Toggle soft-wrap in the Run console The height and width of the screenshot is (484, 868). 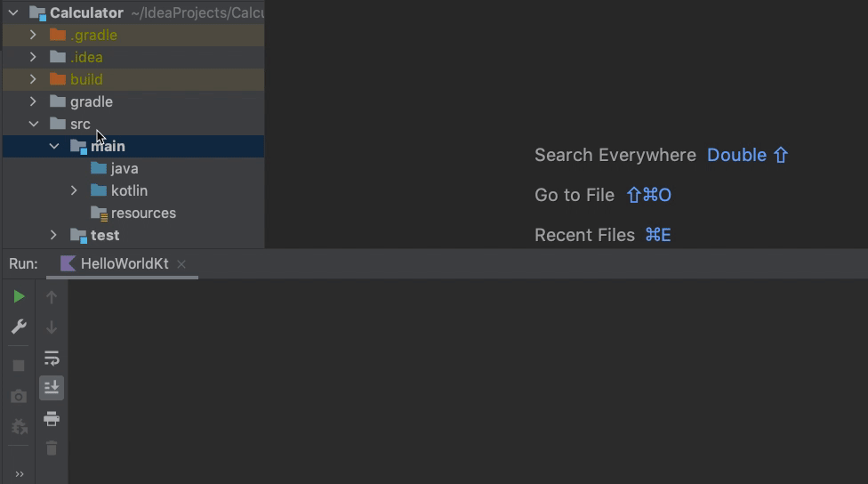(x=52, y=358)
